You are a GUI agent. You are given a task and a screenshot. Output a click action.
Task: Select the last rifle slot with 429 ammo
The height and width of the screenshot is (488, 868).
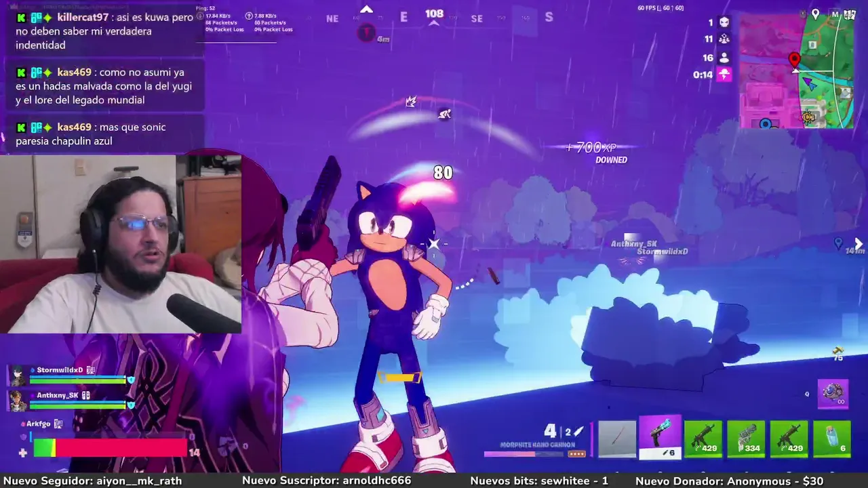789,439
